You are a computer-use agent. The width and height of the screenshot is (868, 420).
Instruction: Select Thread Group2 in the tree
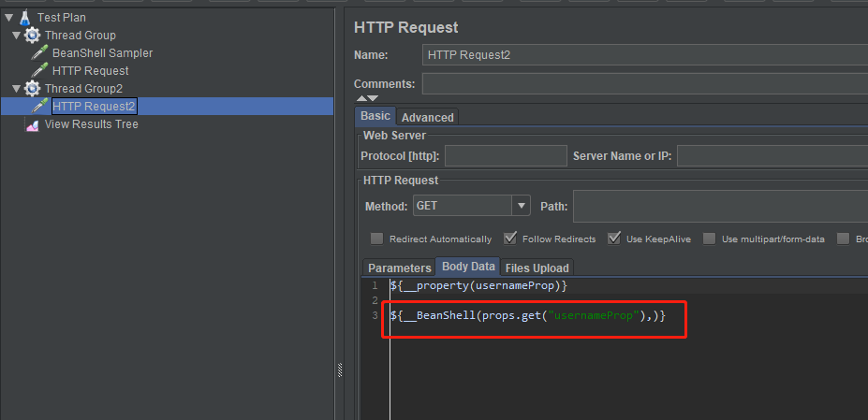click(83, 89)
